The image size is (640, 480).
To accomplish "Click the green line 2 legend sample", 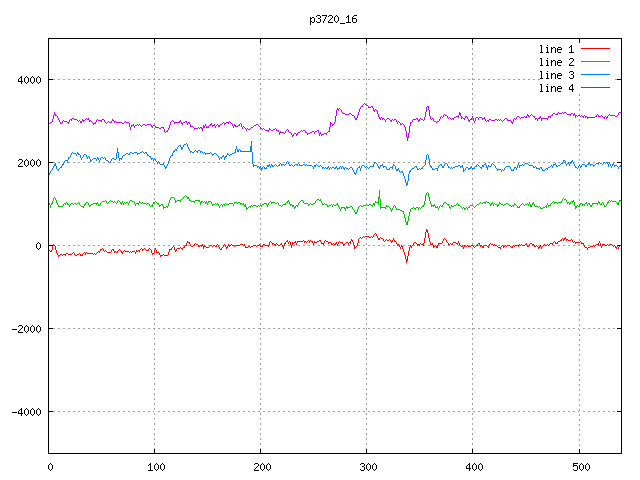I will click(595, 62).
